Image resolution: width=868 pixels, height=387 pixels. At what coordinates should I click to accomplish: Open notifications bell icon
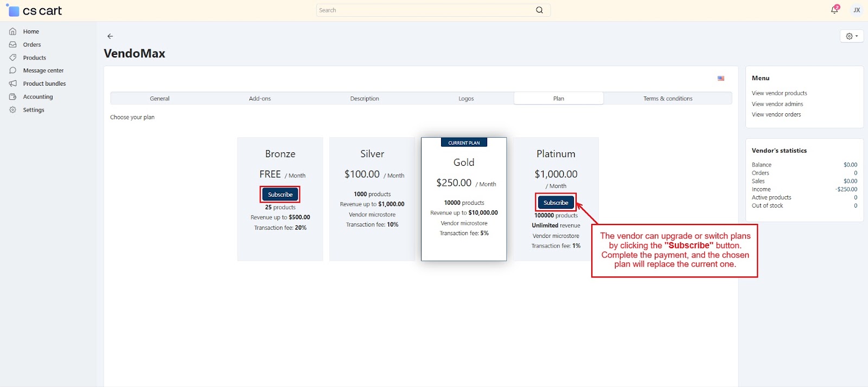pyautogui.click(x=834, y=10)
